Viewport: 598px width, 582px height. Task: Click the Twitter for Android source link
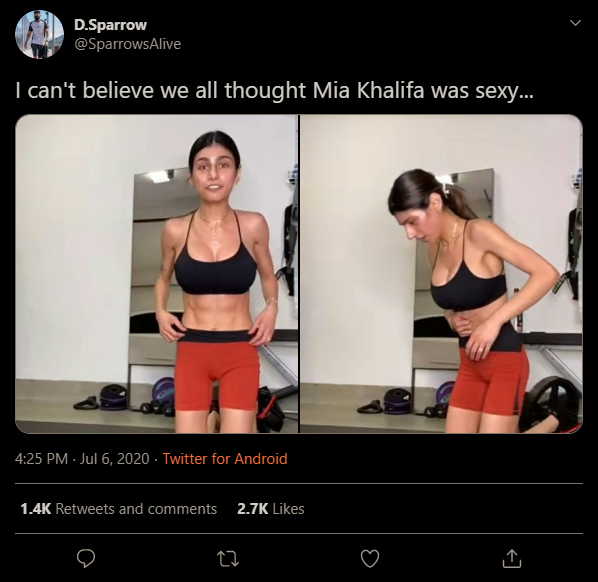coord(225,458)
